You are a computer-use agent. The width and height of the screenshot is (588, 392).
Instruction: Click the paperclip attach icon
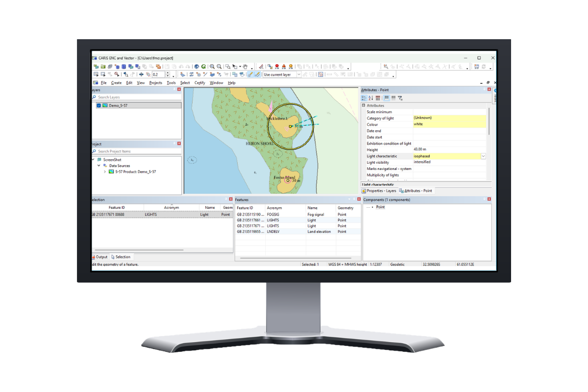pyautogui.click(x=110, y=67)
